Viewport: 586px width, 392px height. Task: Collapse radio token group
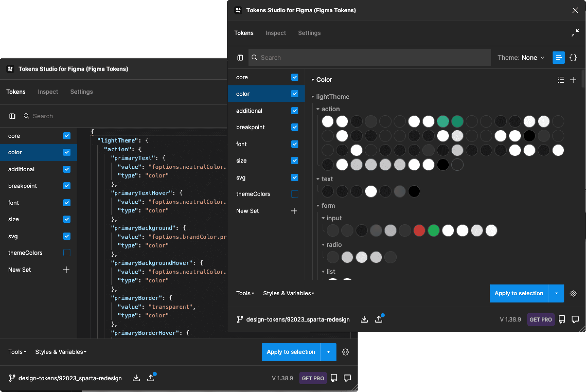click(323, 245)
